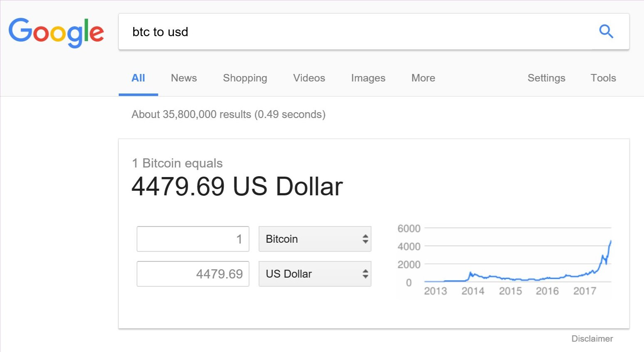Expand the More search options menu
Viewport: 644px width, 352px height.
tap(423, 78)
